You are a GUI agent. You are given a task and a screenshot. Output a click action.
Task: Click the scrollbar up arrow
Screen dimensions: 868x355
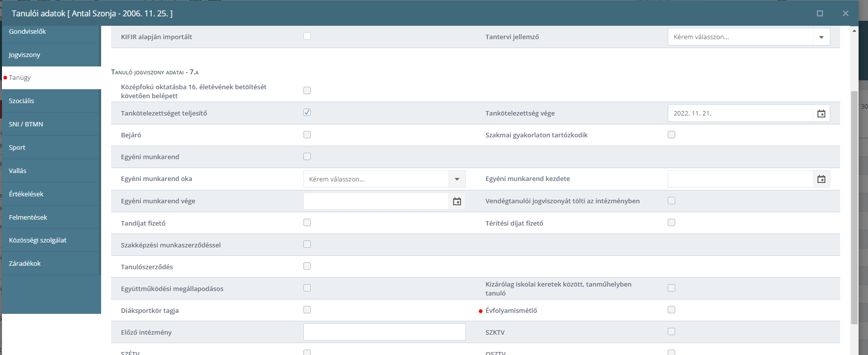pyautogui.click(x=854, y=31)
